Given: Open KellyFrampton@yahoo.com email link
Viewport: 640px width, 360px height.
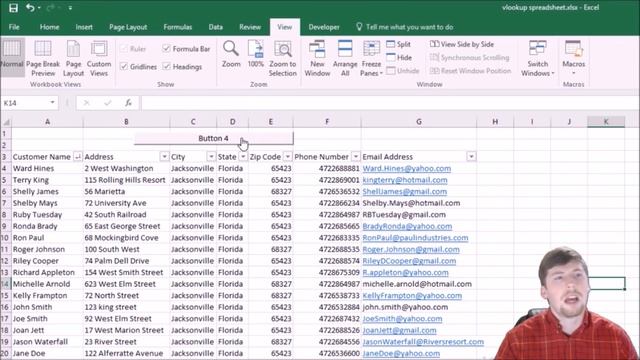Looking at the screenshot, I should point(412,296).
